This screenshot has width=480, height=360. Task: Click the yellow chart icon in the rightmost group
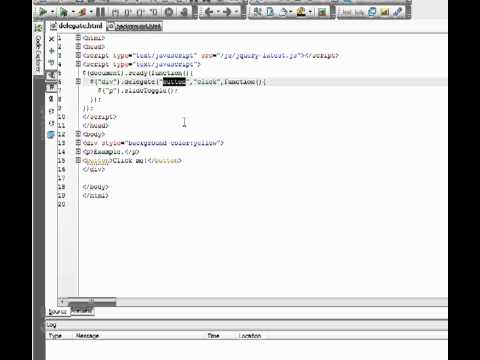pyautogui.click(x=385, y=12)
